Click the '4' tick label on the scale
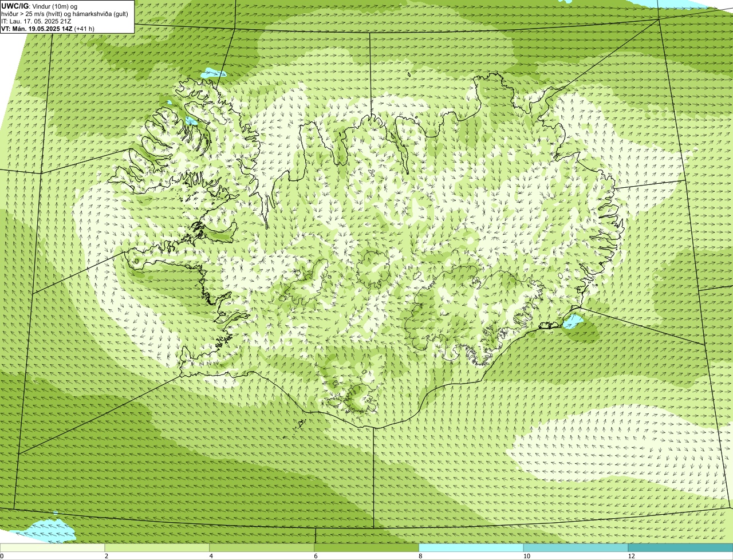This screenshot has height=560, width=733. (x=211, y=556)
